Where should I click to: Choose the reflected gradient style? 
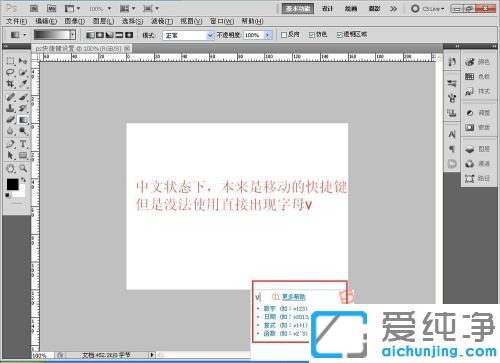[119, 35]
